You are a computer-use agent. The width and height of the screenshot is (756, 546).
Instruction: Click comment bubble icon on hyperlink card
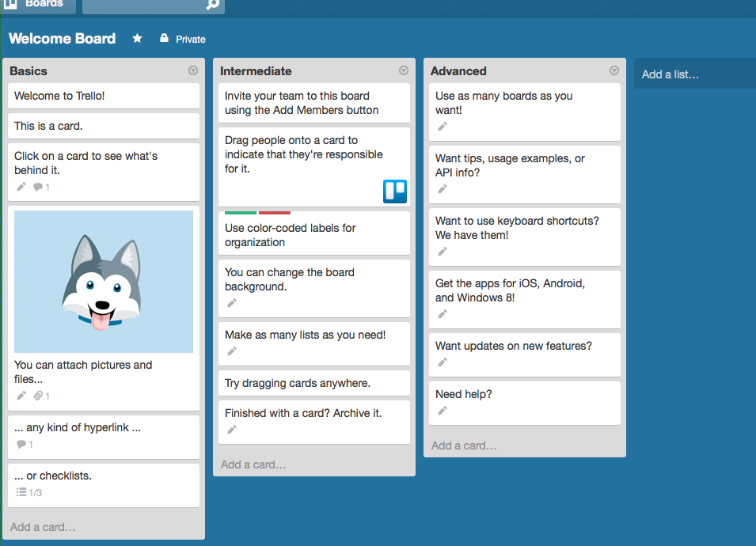[x=21, y=444]
